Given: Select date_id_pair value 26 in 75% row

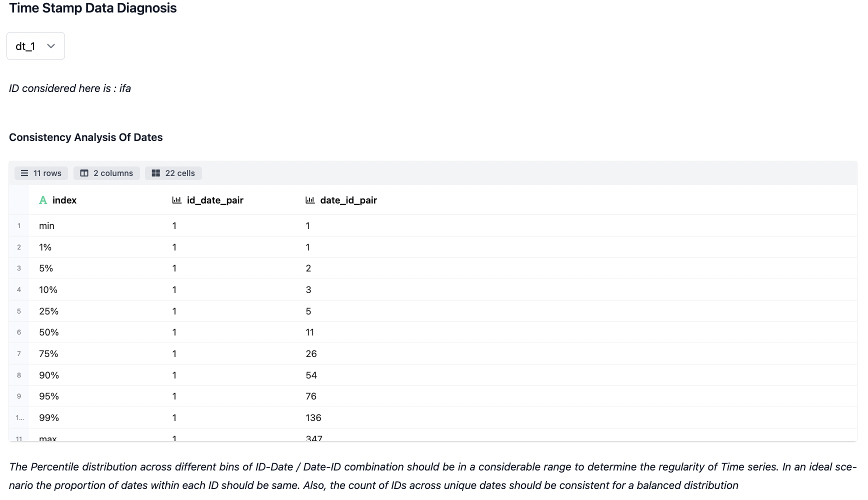Looking at the screenshot, I should tap(311, 353).
